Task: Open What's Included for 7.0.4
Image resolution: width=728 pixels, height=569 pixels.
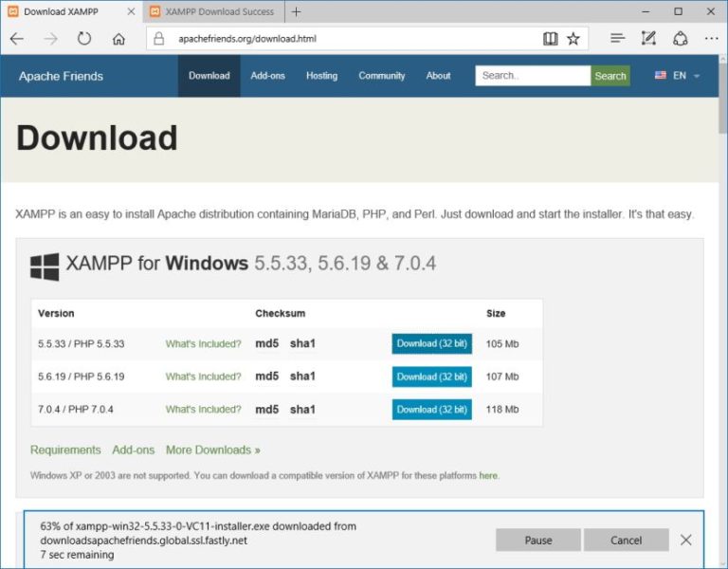Action: (x=204, y=410)
